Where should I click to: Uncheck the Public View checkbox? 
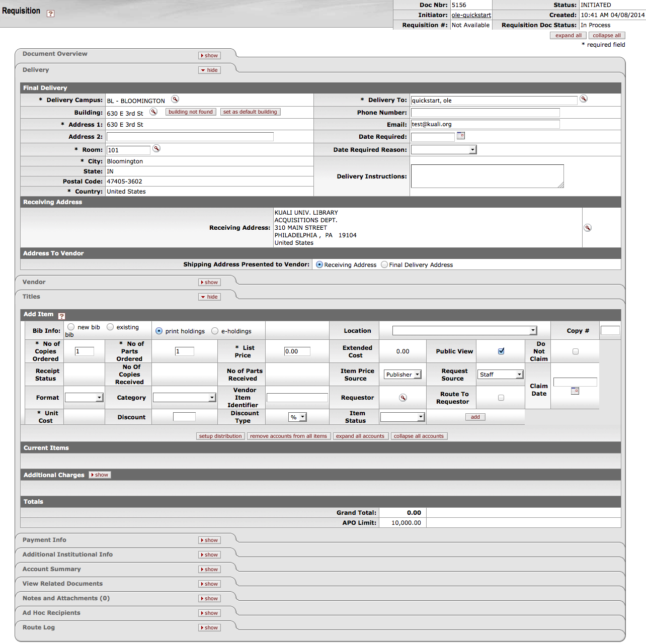501,351
